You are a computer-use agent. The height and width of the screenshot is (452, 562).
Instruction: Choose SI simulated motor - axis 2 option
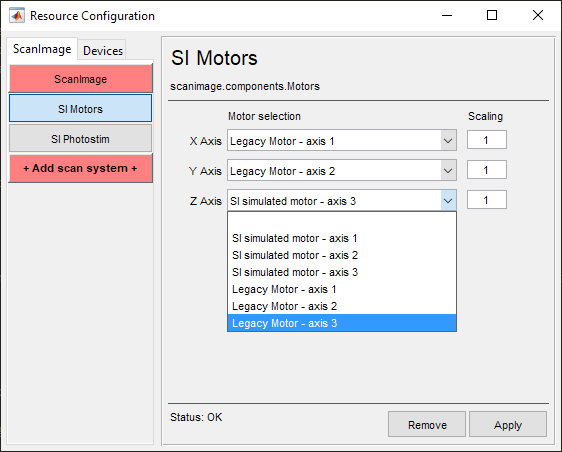tap(342, 255)
